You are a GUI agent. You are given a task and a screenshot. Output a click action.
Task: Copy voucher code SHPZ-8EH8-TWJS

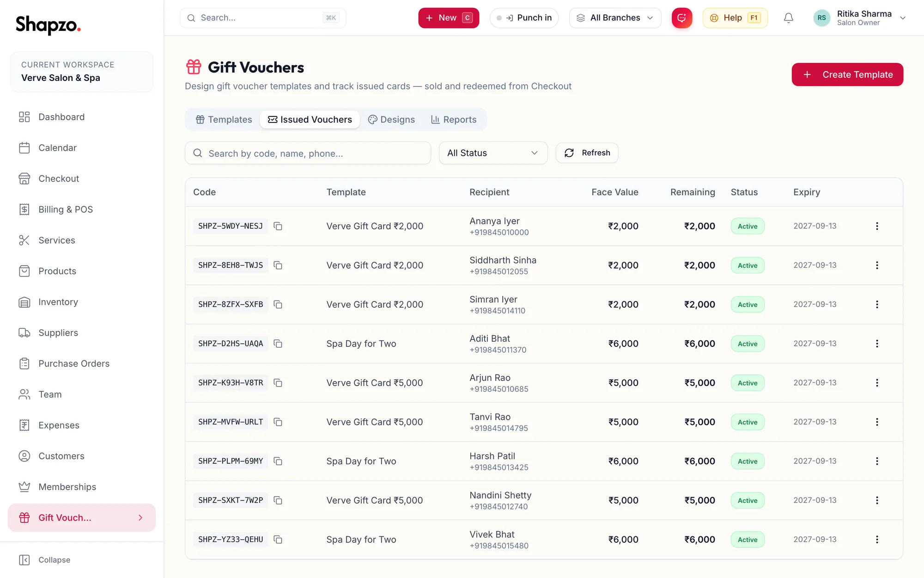coord(278,265)
